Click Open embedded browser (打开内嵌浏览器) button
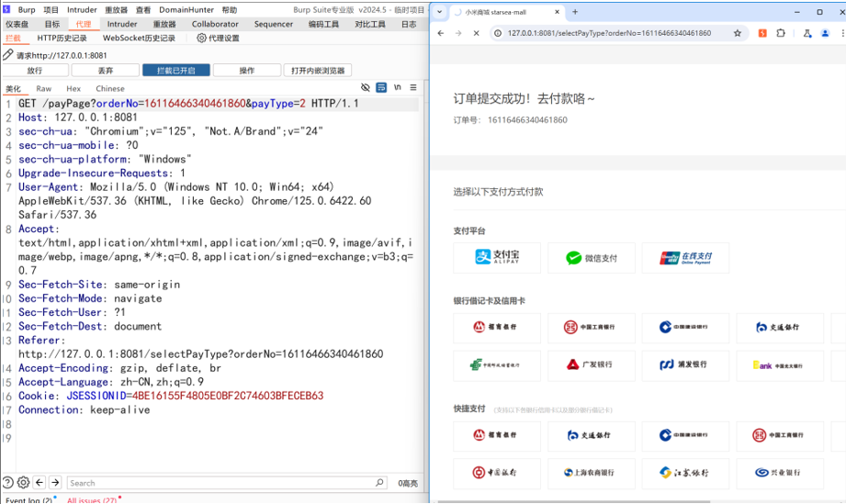Viewport: 846px width, 504px height. [x=318, y=70]
